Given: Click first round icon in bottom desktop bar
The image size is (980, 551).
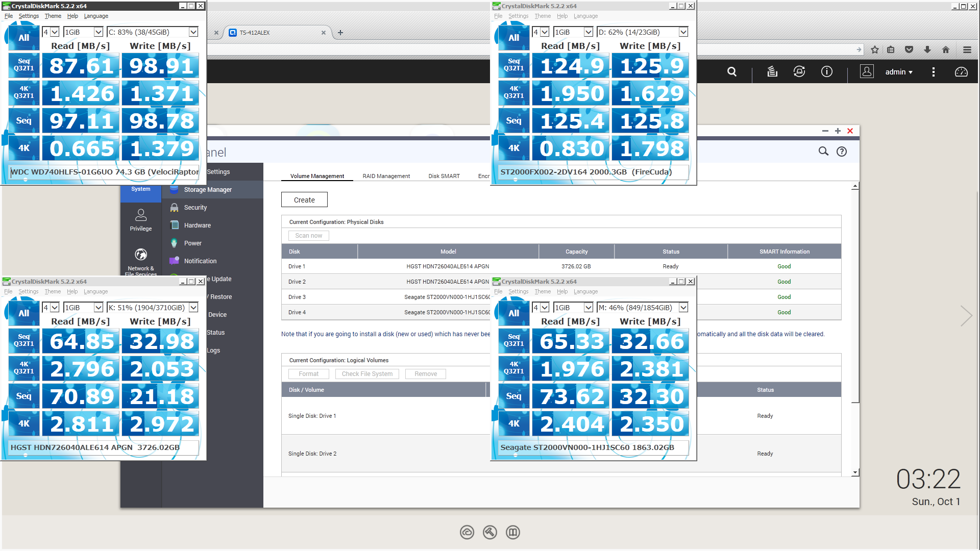Looking at the screenshot, I should (x=467, y=533).
